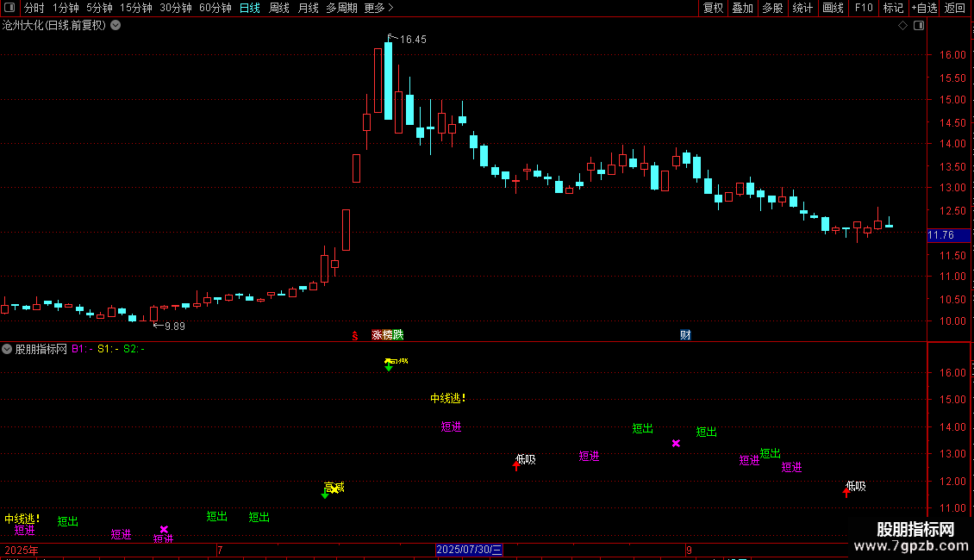
Task: Open the 多股 multi-stock view
Action: coord(772,8)
